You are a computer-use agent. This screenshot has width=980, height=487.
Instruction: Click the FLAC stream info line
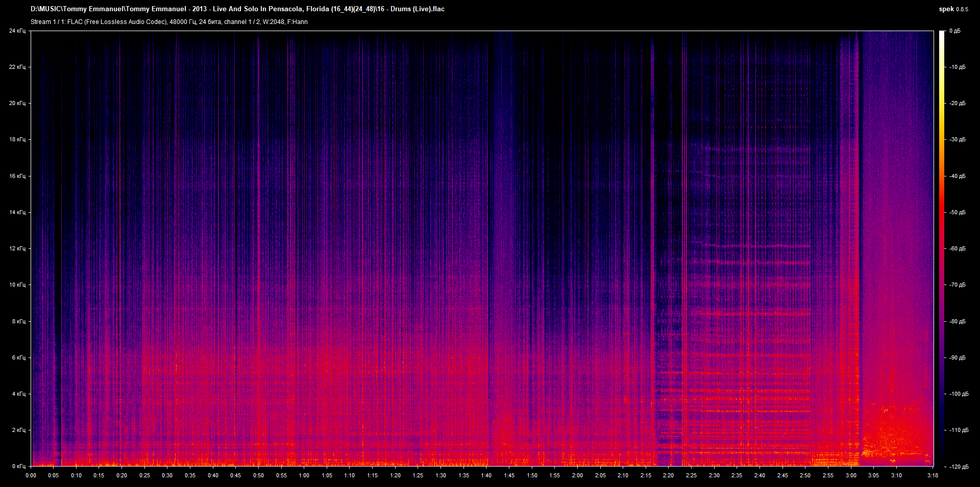click(x=169, y=22)
